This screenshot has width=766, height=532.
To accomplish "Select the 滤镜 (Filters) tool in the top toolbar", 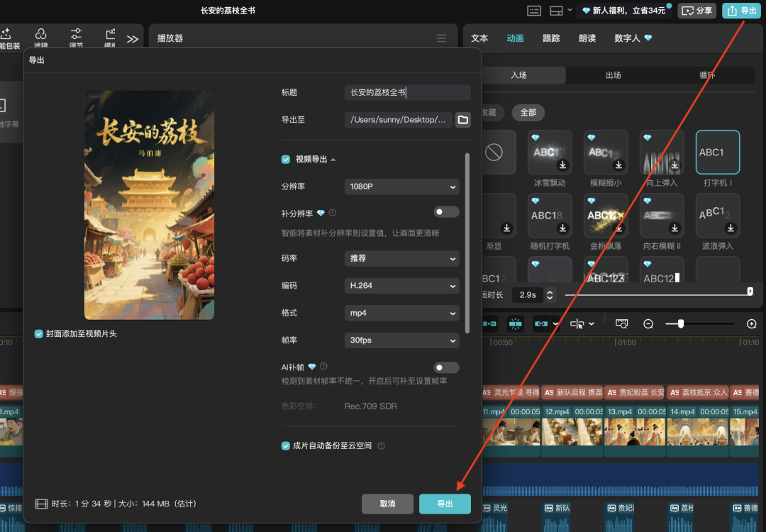I will pos(40,34).
